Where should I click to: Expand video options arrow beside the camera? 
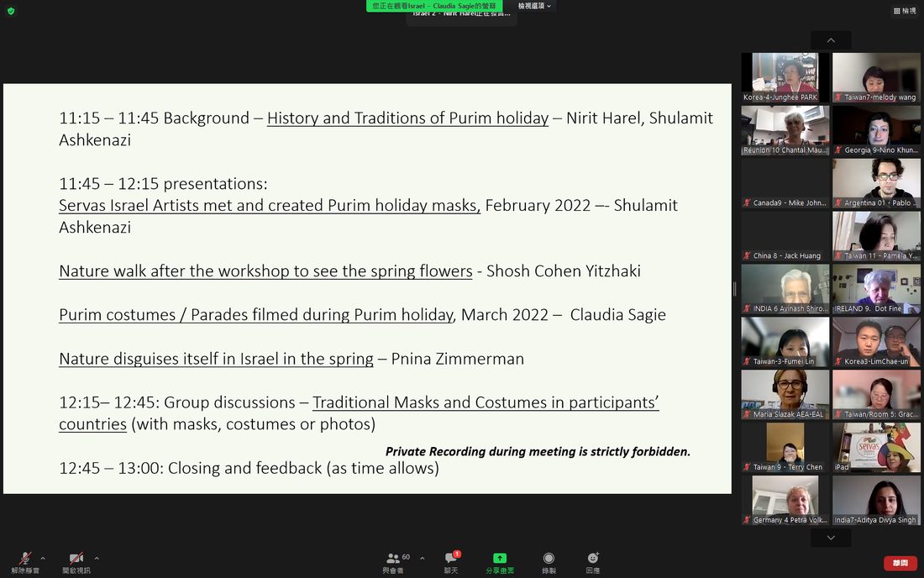point(97,558)
